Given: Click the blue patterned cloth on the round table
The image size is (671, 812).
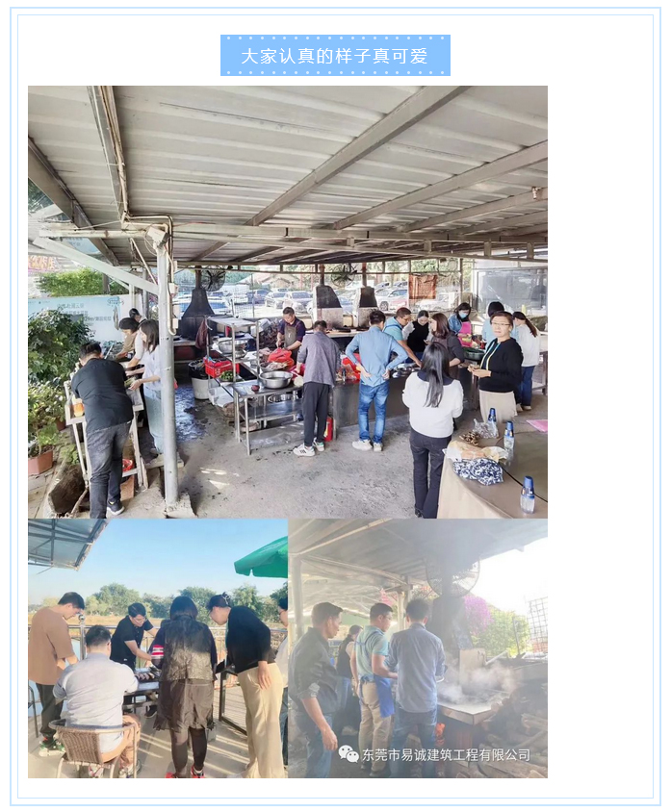Looking at the screenshot, I should (x=478, y=471).
